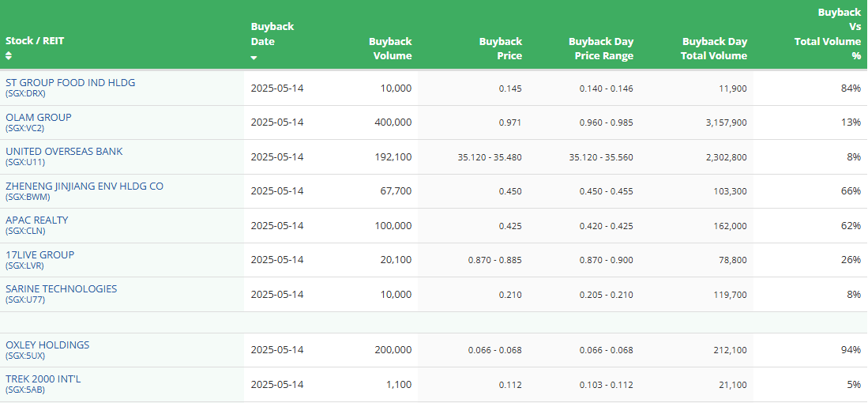Open ZHENENG JINJIANG ENV HLDG CO link
868x403 pixels.
pyautogui.click(x=85, y=186)
